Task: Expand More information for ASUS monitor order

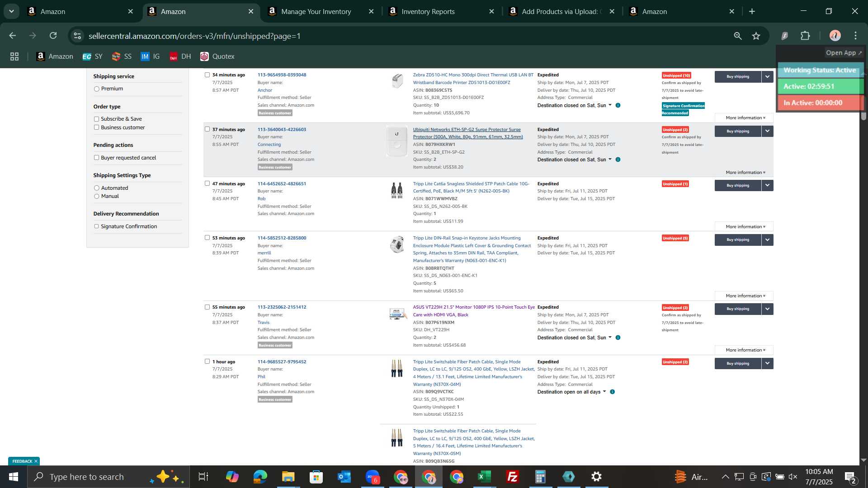Action: 744,350
